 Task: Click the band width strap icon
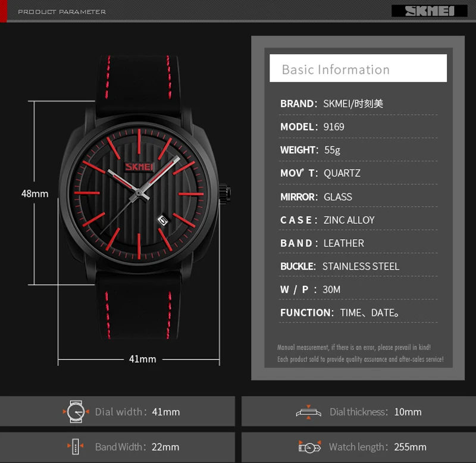(76, 446)
